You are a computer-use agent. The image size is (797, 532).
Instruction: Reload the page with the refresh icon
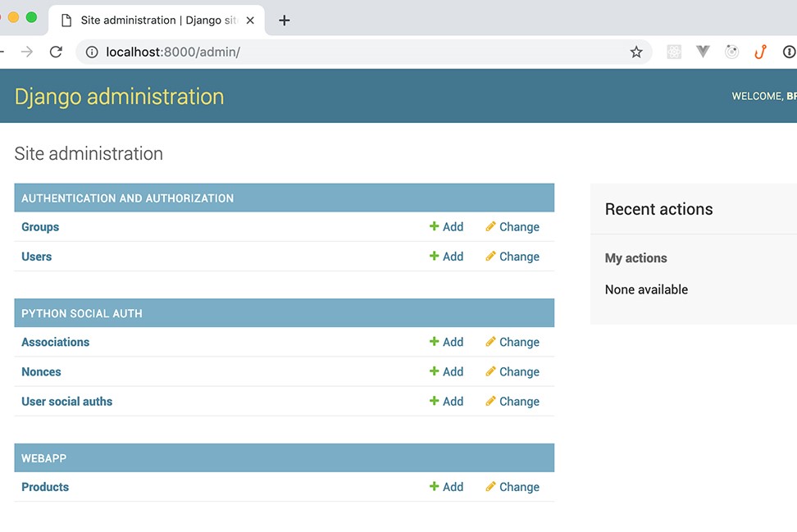56,52
